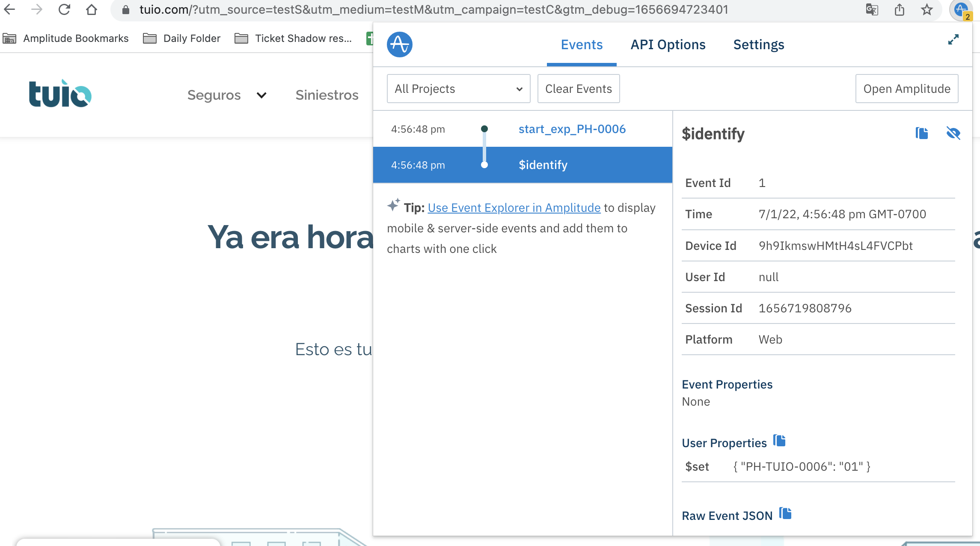Bookmark this page with the star icon
980x546 pixels.
coord(927,9)
